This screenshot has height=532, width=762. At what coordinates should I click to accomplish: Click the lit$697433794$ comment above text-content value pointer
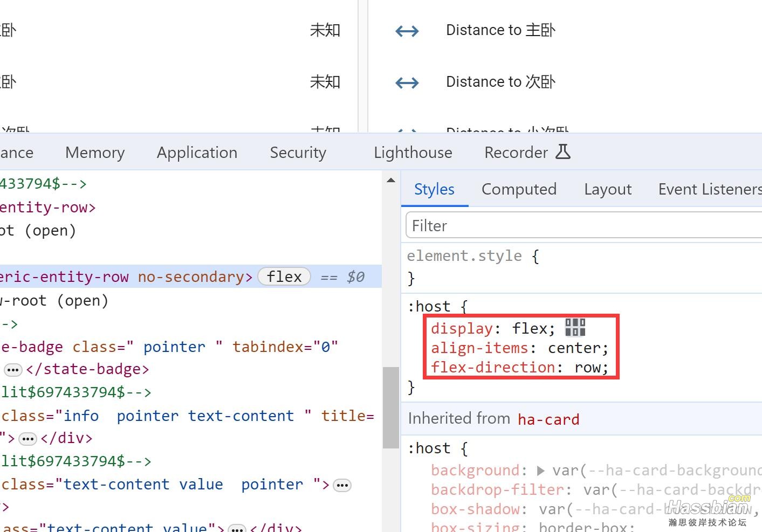75,461
